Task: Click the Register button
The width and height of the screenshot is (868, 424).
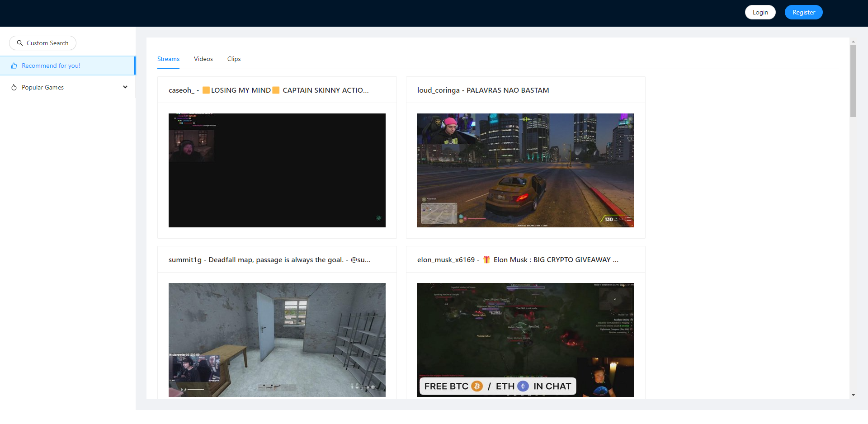Action: coord(803,12)
